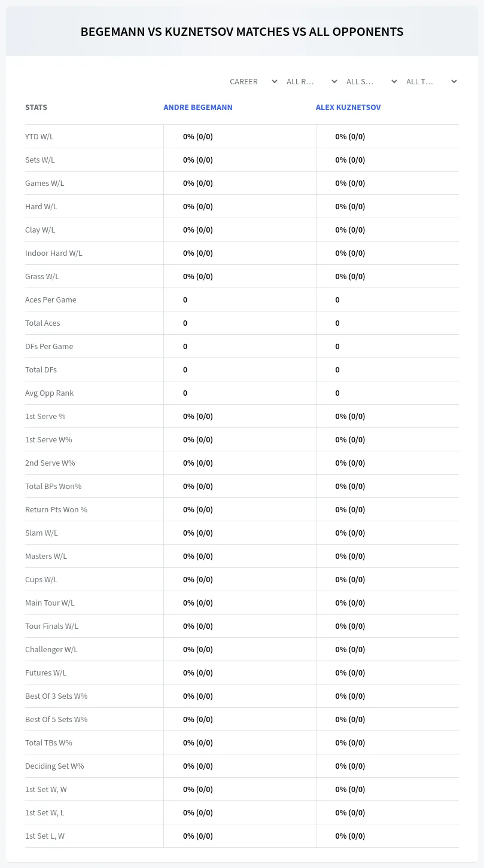484x868 pixels.
Task: Click the Deciding Set W% row label
Action: pos(54,766)
